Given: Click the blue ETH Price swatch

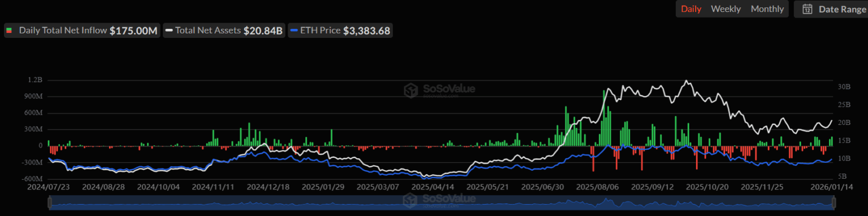Looking at the screenshot, I should pos(294,31).
